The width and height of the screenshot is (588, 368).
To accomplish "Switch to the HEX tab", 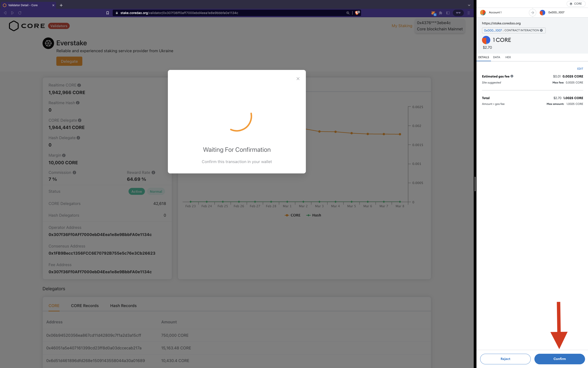I will [x=508, y=57].
